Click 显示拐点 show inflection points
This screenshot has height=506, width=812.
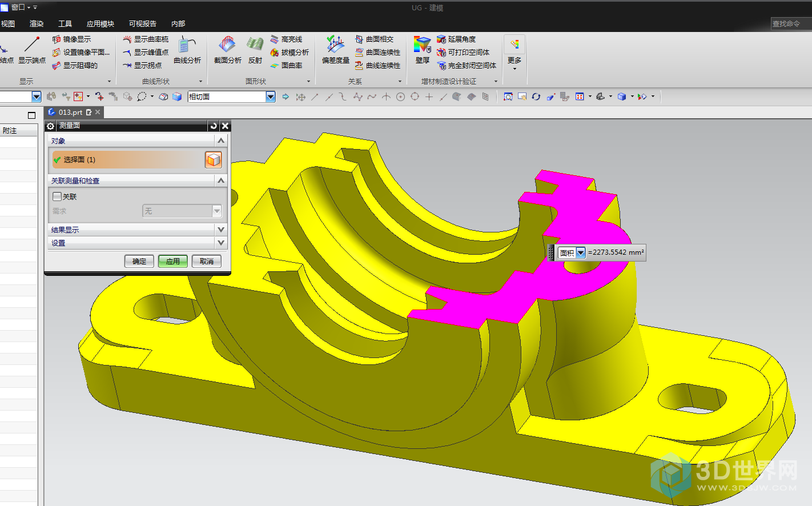142,66
